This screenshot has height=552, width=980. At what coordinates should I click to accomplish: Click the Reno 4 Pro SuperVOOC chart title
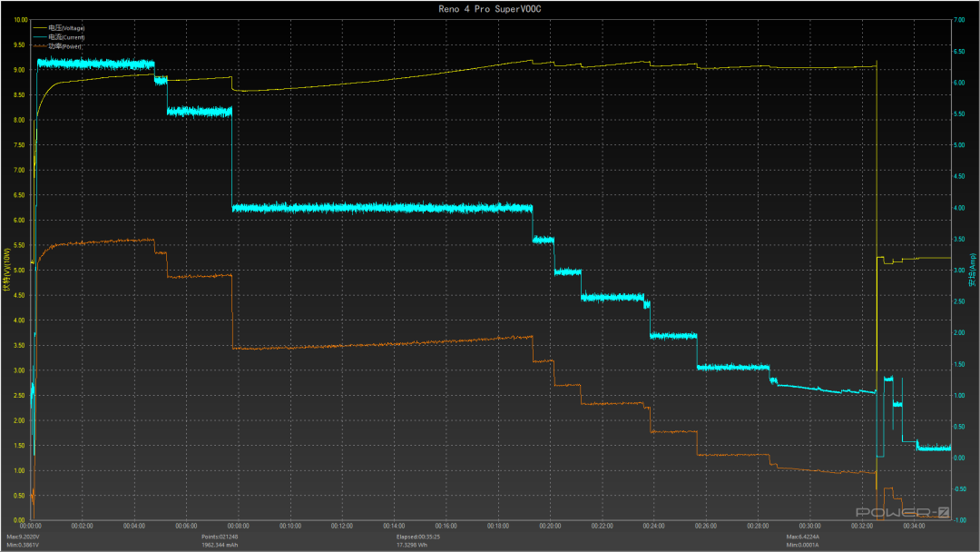point(489,9)
